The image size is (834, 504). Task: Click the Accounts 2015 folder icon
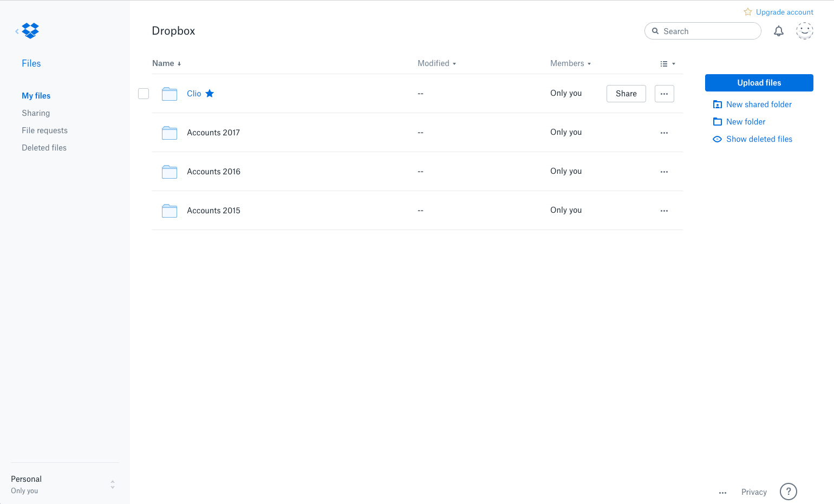[x=170, y=211]
